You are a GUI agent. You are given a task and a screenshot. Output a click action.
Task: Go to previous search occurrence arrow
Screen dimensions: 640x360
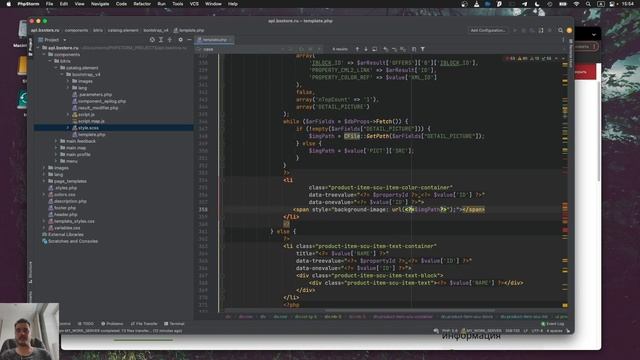click(357, 49)
